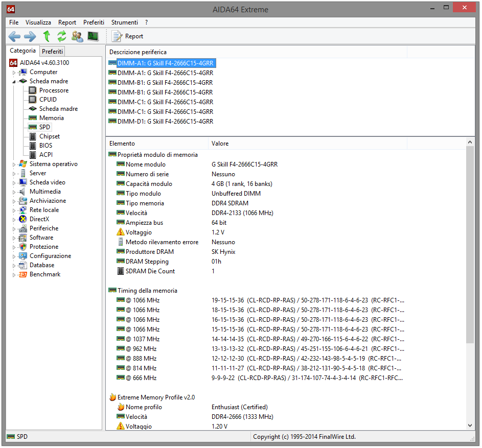The width and height of the screenshot is (482, 448).
Task: Click the Software icon in tree
Action: click(x=23, y=238)
